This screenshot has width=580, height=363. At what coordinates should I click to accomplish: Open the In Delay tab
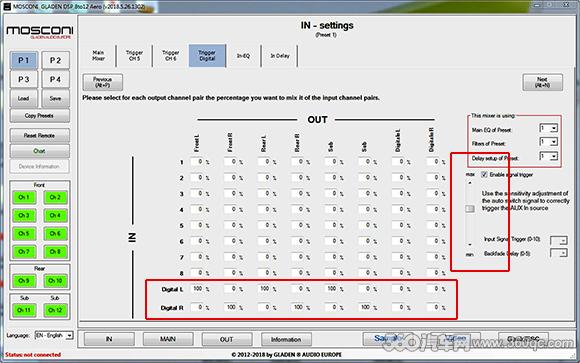coord(280,56)
